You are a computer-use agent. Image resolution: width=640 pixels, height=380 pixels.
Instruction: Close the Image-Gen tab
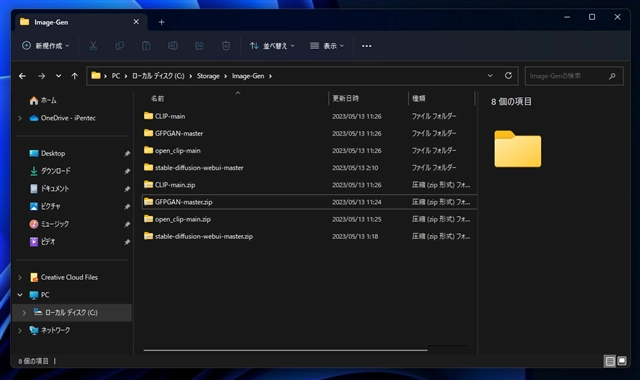(x=136, y=22)
